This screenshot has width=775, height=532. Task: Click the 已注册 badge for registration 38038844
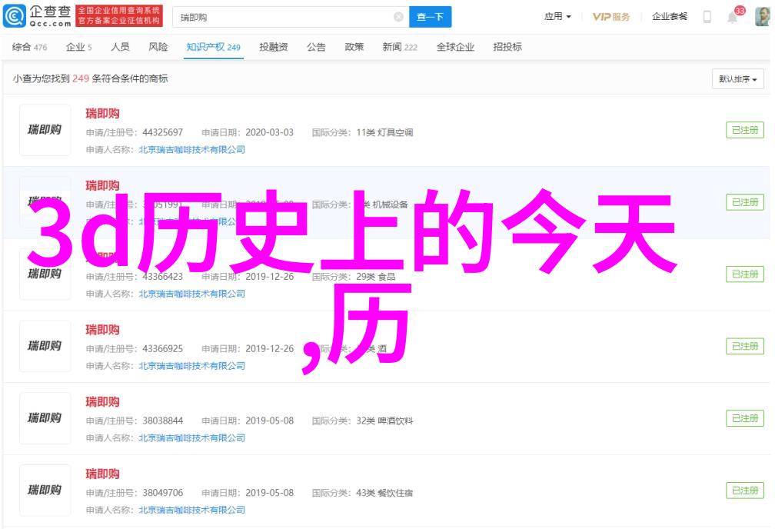pos(745,418)
